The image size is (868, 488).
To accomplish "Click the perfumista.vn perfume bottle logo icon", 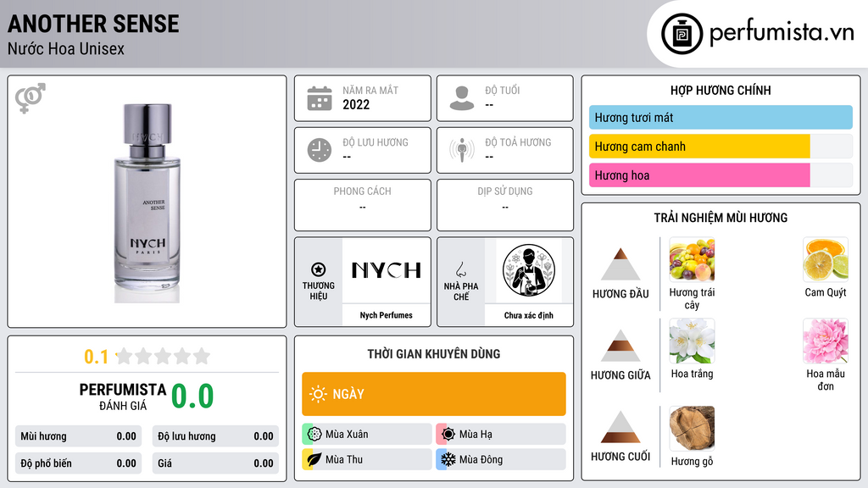I will click(682, 34).
